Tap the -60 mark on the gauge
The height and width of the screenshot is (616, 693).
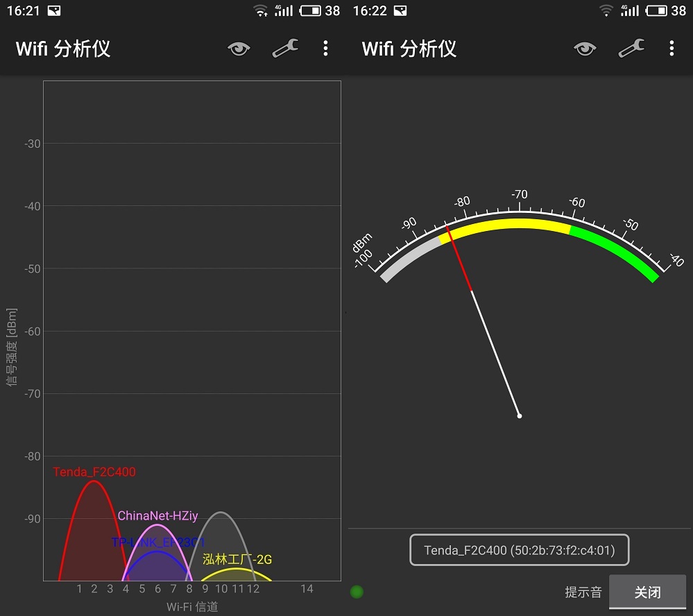pos(576,202)
